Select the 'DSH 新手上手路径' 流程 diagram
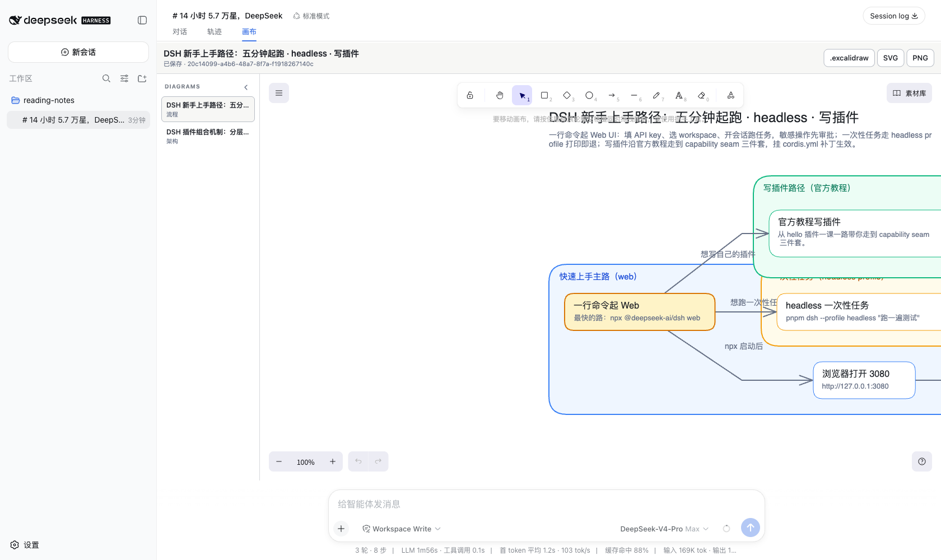Viewport: 941px width, 560px height. [208, 109]
